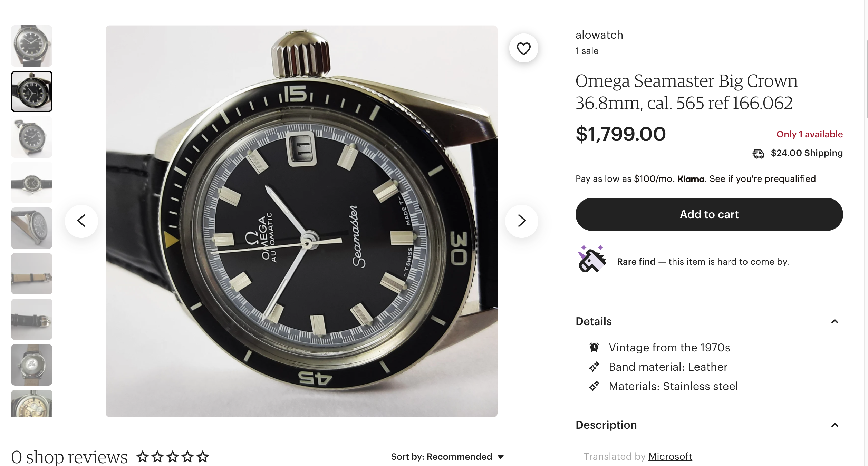Click the heart favorite icon
The image size is (868, 466).
523,48
